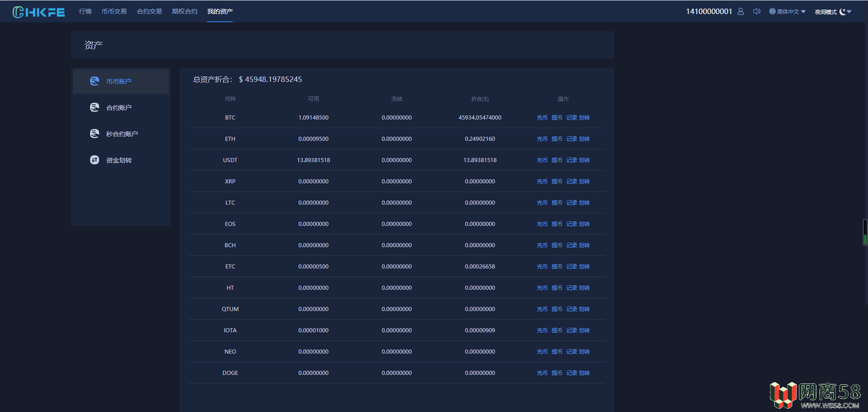Click 充币 for USDT row
This screenshot has width=868, height=412.
coord(542,160)
